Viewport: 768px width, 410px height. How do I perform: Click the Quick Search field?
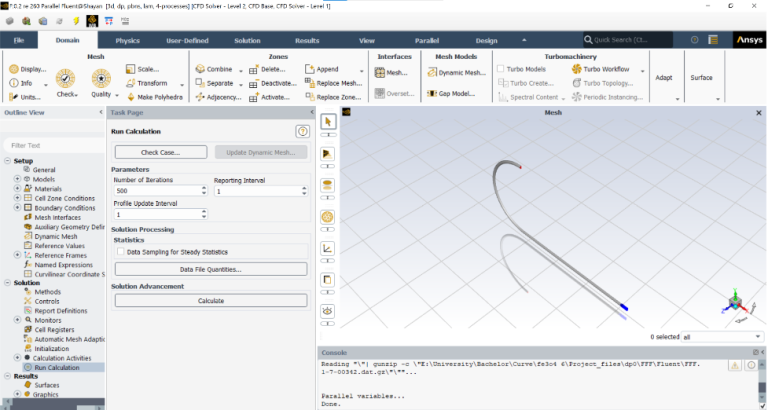628,40
